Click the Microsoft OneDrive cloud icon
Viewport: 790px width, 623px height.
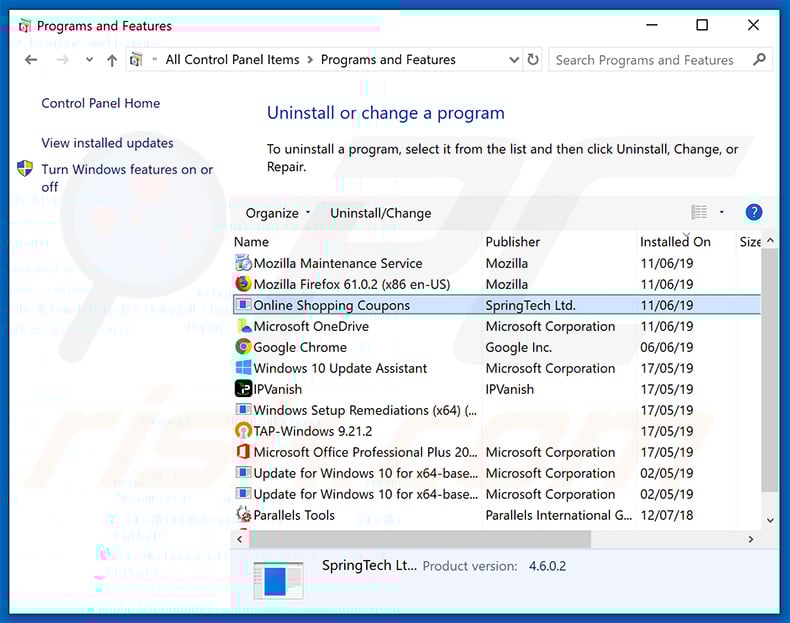coord(243,326)
